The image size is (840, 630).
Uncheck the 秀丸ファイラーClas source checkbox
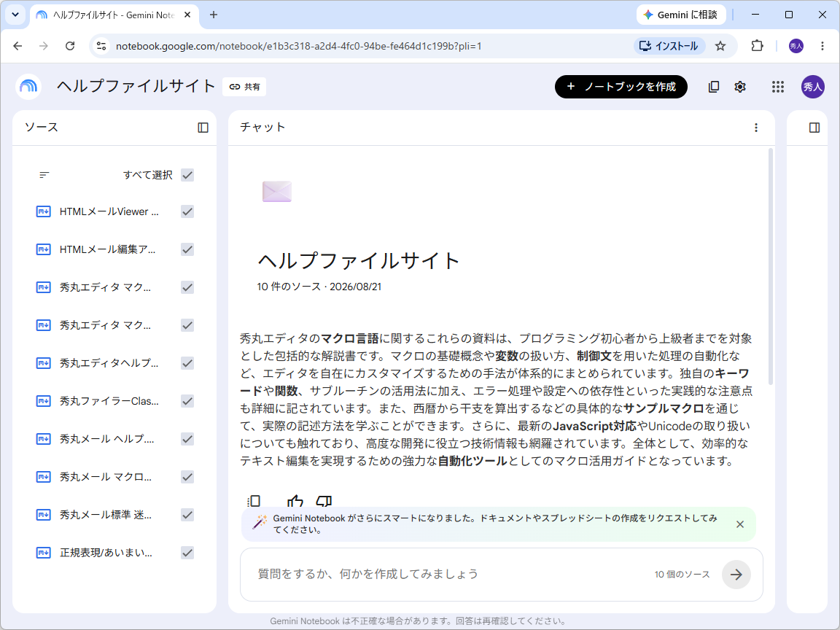pos(187,401)
